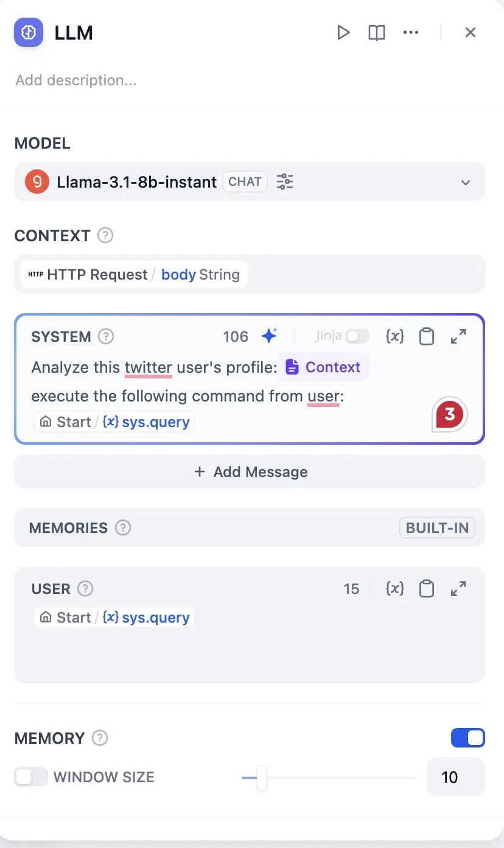The image size is (504, 848).
Task: Expand the SYSTEM prompt editor fullscreen
Action: (458, 336)
